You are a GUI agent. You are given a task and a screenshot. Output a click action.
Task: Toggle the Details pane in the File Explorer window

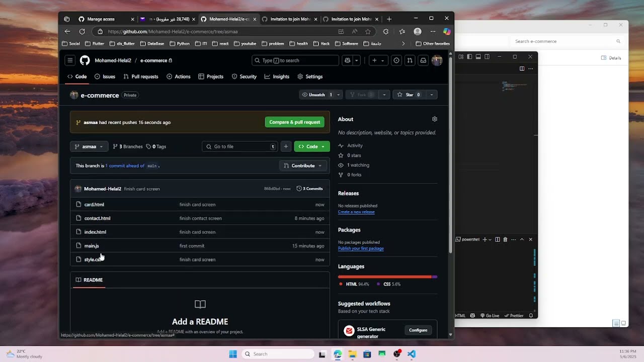(611, 58)
